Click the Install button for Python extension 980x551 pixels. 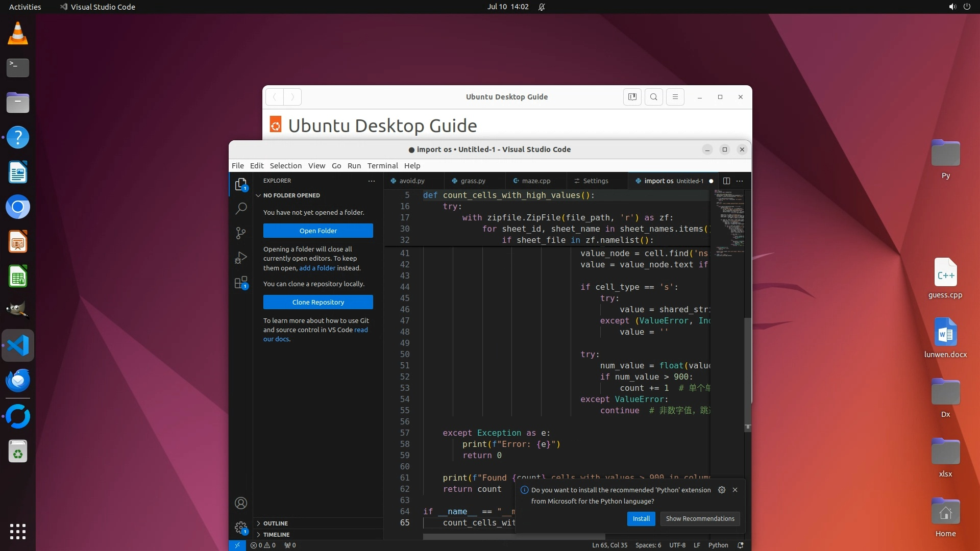tap(641, 519)
